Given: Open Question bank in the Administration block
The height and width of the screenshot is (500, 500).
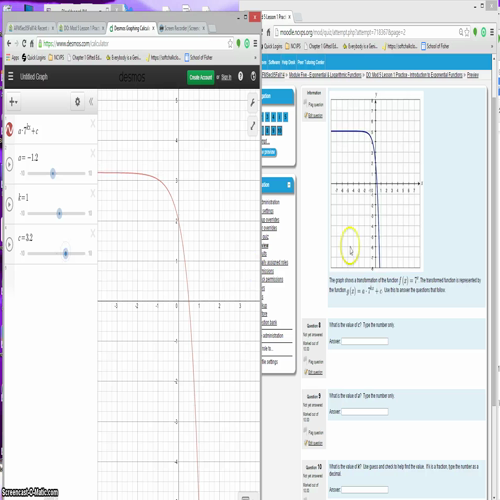Looking at the screenshot, I should pyautogui.click(x=269, y=322).
